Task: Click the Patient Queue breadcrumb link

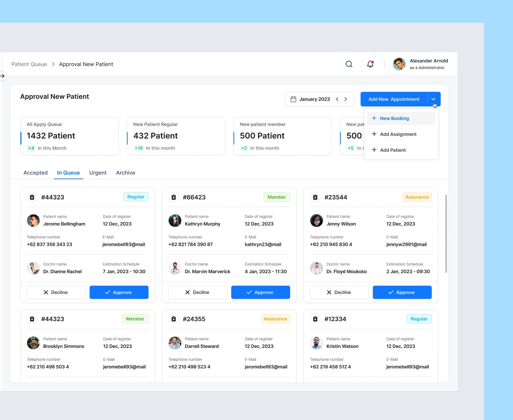Action: click(x=29, y=64)
